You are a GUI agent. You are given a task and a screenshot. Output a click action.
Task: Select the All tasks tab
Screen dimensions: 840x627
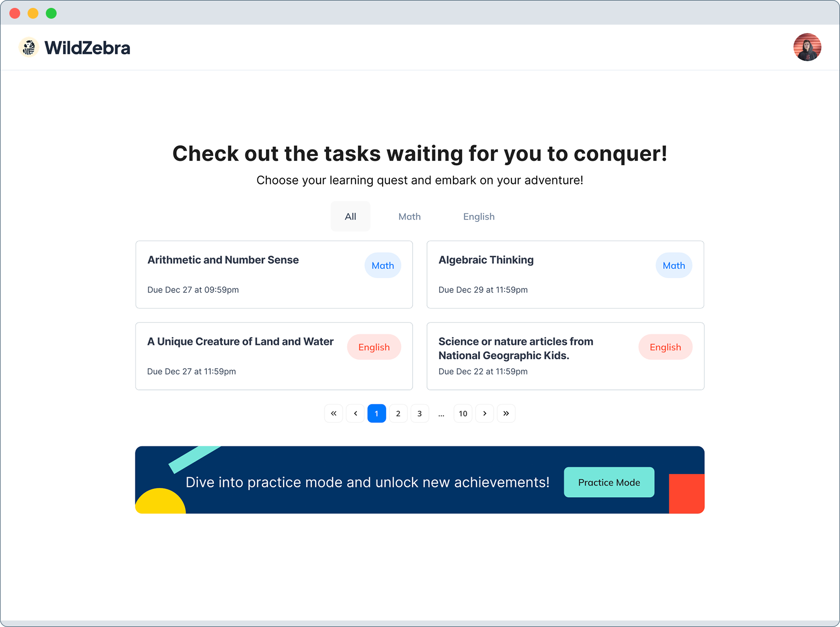[x=350, y=217]
